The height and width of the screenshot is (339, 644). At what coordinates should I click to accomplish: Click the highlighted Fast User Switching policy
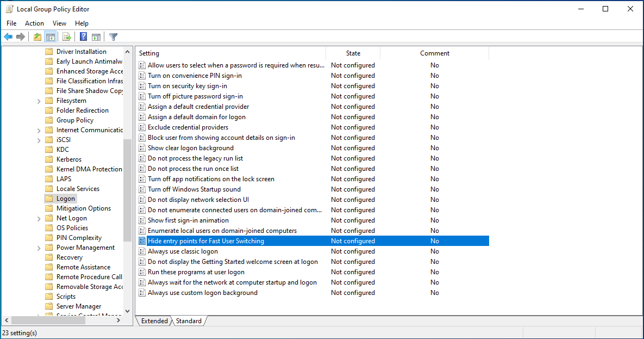(205, 241)
